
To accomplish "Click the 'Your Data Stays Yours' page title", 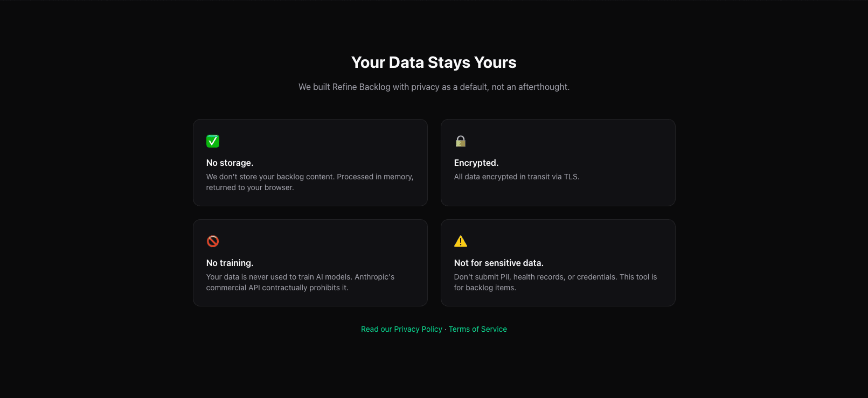I will pyautogui.click(x=434, y=62).
